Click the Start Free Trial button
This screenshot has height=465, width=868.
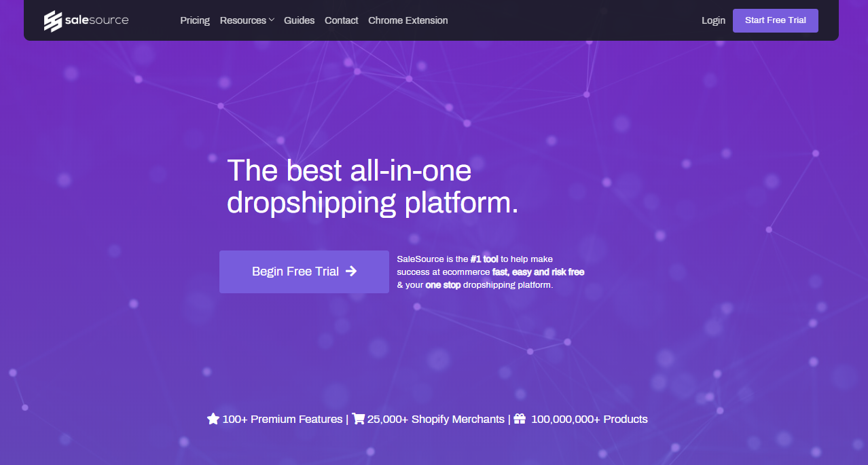775,20
